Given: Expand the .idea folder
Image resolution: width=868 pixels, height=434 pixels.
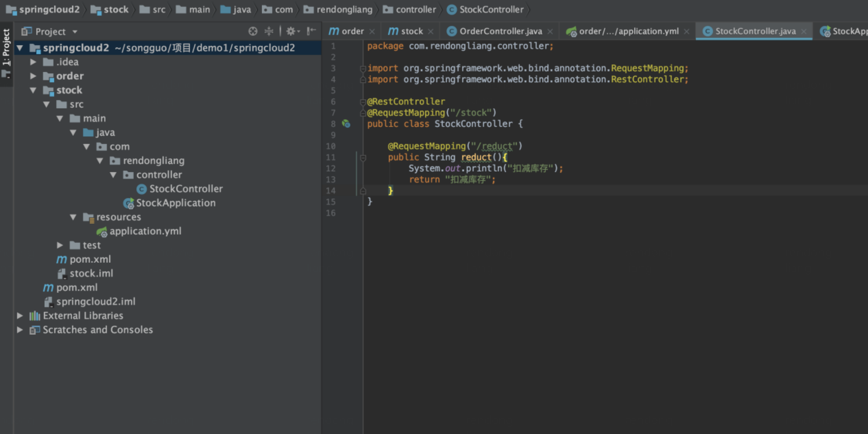Looking at the screenshot, I should [x=33, y=62].
